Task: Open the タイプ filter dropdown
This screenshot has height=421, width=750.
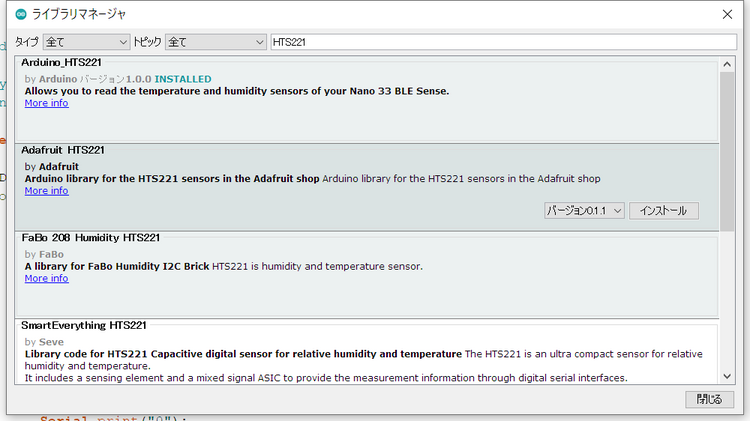Action: 87,43
